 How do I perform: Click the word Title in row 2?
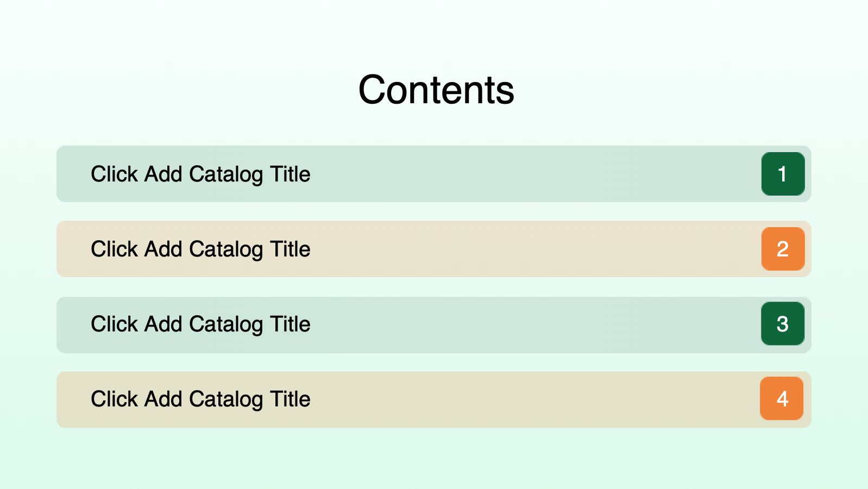click(x=291, y=249)
